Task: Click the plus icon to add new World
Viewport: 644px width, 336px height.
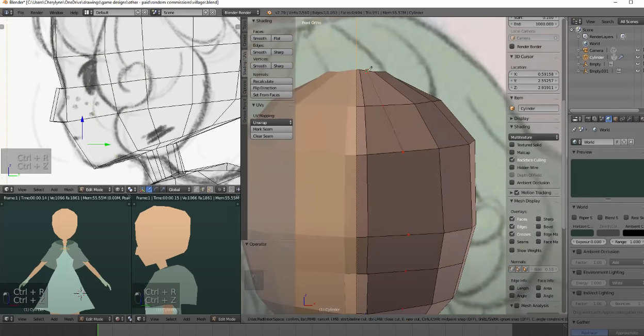Action: tap(624, 142)
